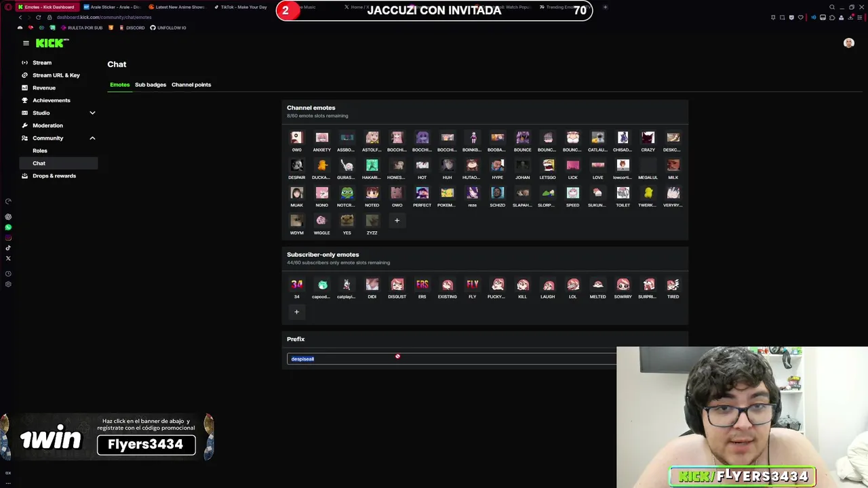Select the SCHIZO channel emote

coord(497,197)
